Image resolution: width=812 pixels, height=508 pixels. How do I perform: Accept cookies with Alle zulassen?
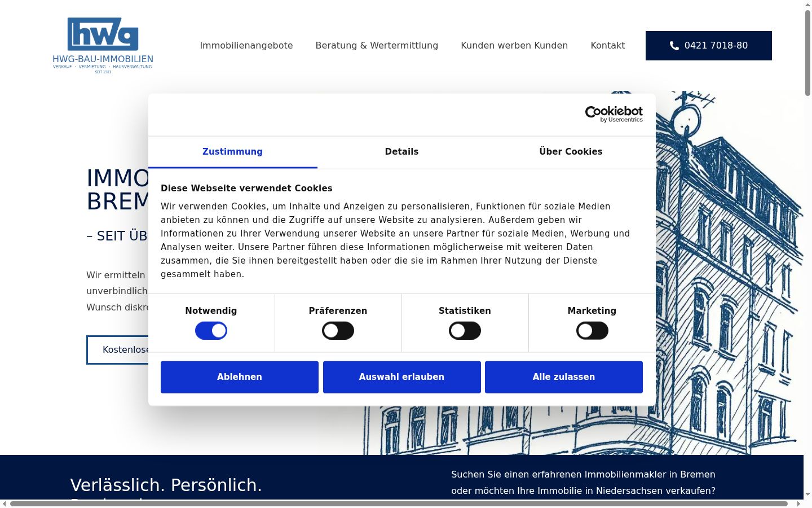(x=564, y=377)
